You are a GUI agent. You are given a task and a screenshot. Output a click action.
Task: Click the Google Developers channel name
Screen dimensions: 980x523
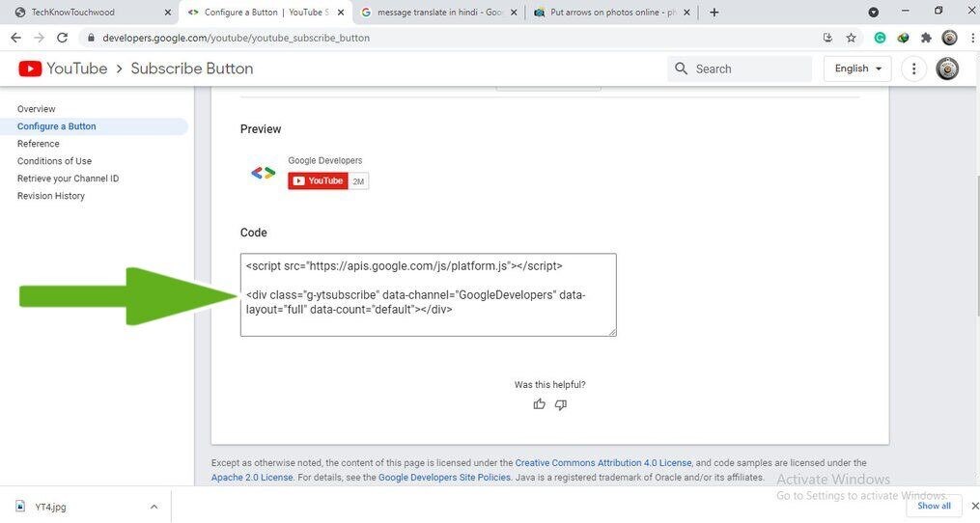coord(325,160)
